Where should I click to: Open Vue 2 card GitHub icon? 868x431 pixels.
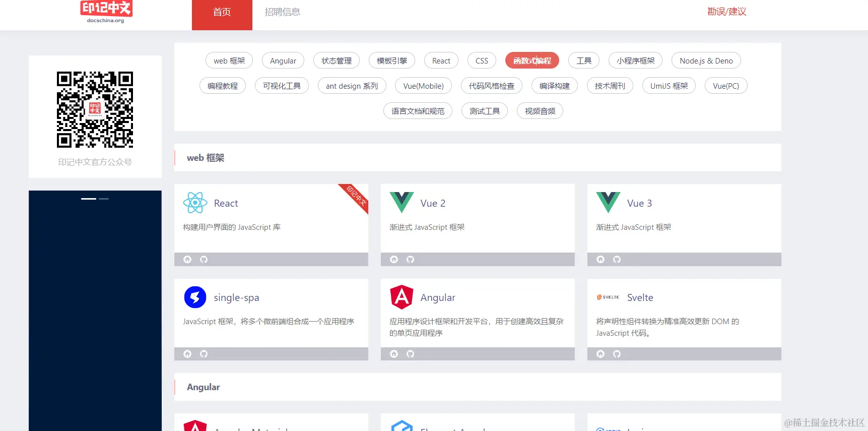pos(410,260)
